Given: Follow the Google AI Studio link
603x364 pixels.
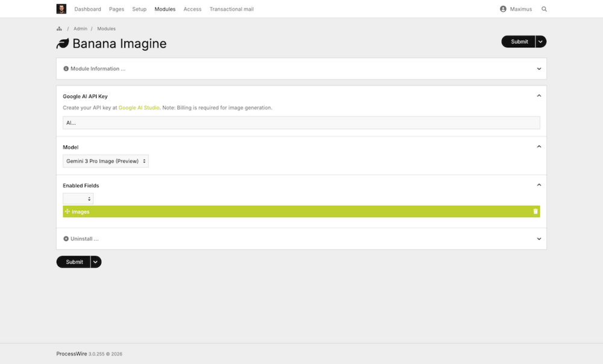Looking at the screenshot, I should pos(139,108).
